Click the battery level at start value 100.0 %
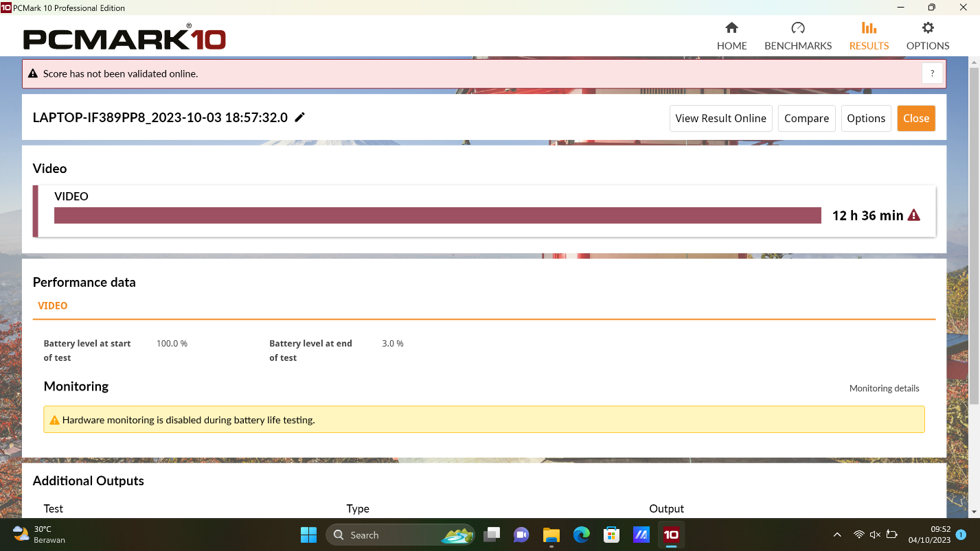Viewport: 980px width, 551px height. coord(172,343)
